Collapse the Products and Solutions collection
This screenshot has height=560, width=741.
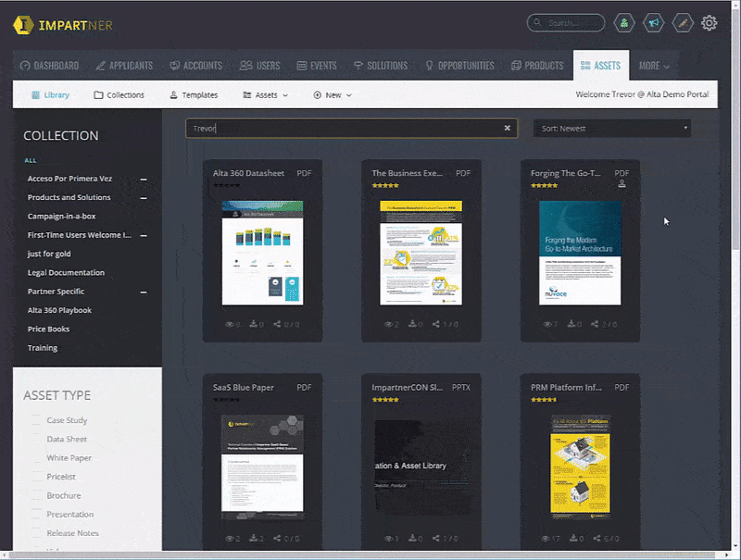coord(144,198)
